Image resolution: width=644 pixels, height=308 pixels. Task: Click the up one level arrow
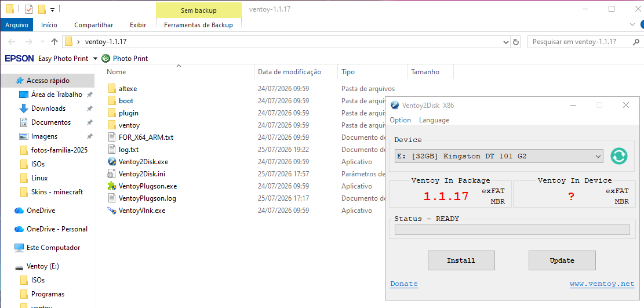click(x=54, y=42)
